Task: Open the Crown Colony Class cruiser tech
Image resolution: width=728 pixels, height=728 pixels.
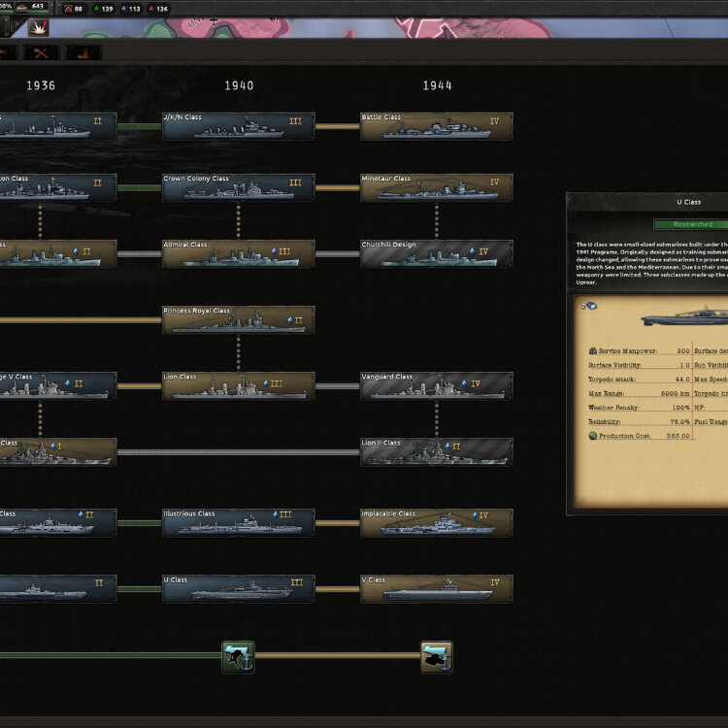Action: coord(238,188)
